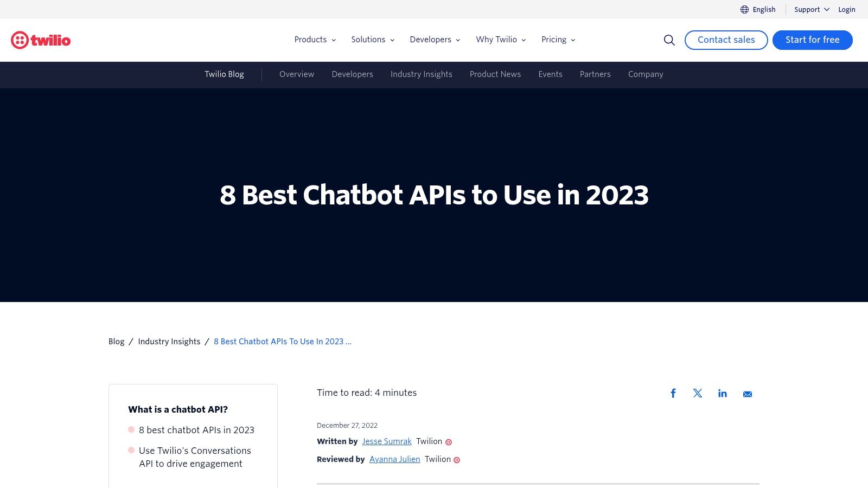Click the 'Time to read: 4 minutes' text
868x488 pixels.
[x=367, y=393]
